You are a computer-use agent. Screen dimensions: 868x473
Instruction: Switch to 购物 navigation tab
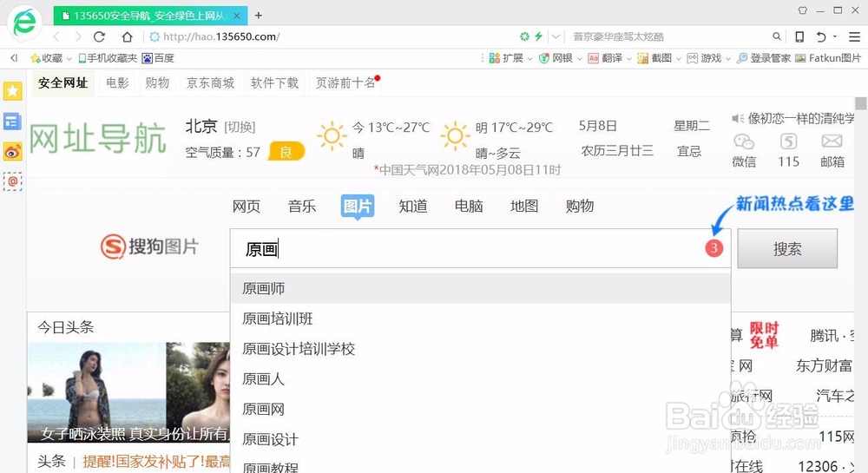157,83
